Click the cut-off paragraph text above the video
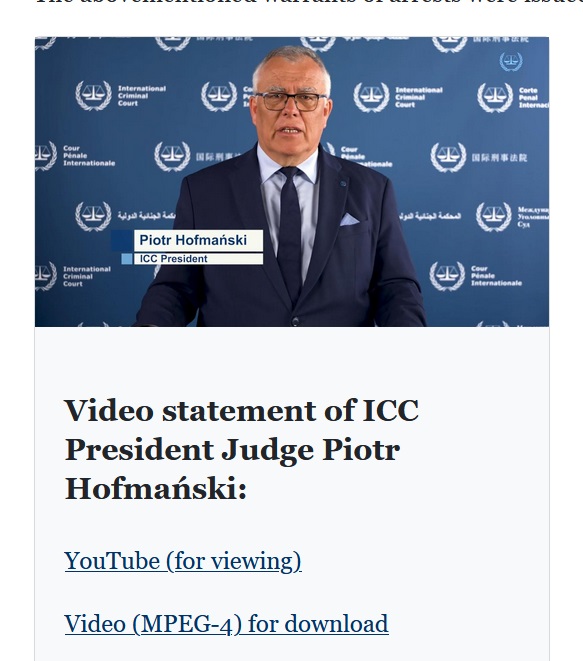 pos(309,2)
